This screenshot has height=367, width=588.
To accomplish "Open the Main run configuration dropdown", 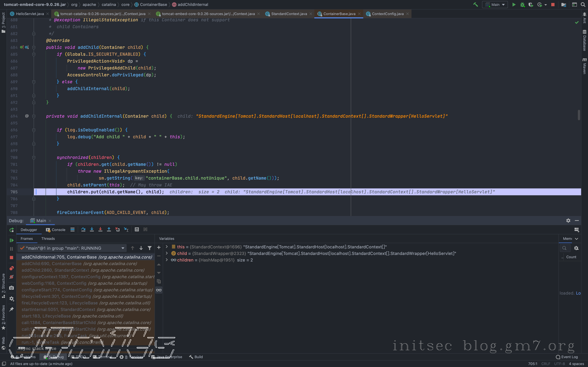I will (x=495, y=5).
